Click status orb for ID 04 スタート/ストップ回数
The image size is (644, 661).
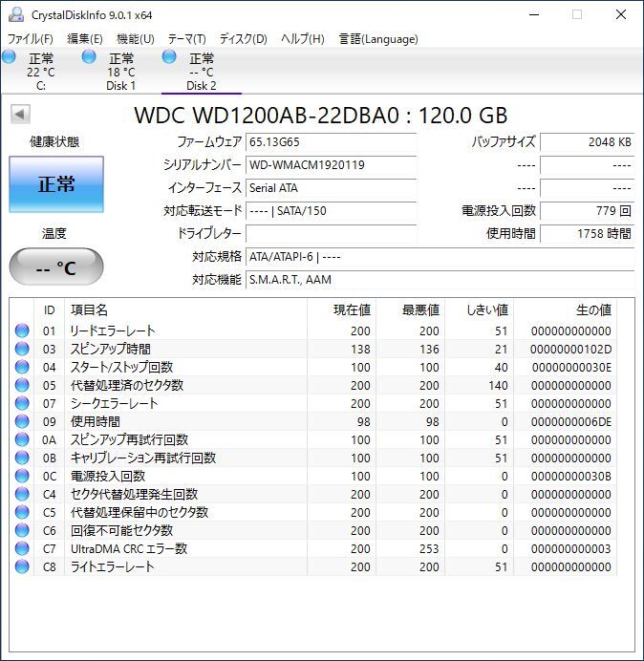[x=22, y=367]
